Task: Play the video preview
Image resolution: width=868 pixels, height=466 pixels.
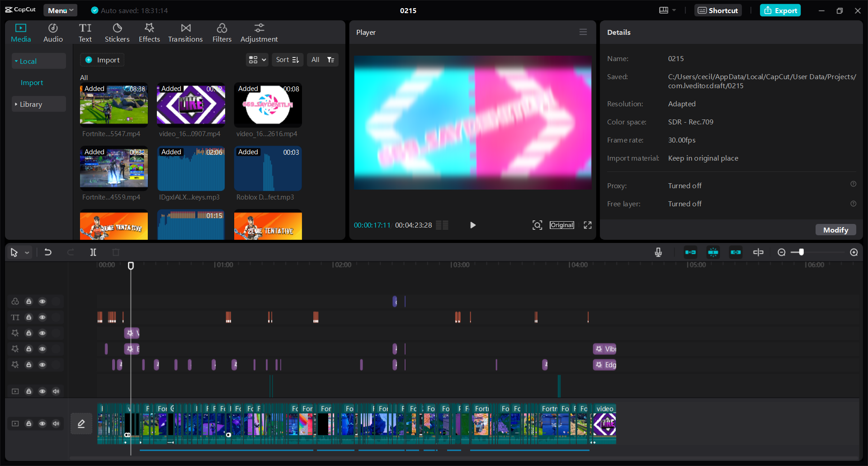Action: tap(473, 225)
